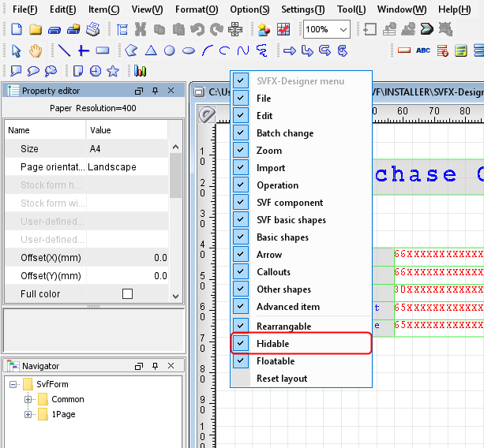Expand the 1Page node in Navigator
This screenshot has height=448, width=484.
point(28,414)
